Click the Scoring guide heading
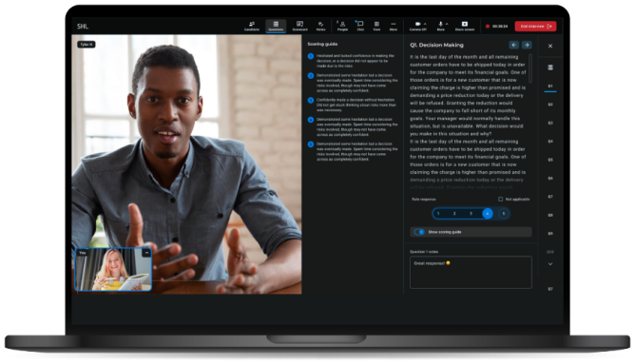 point(322,44)
